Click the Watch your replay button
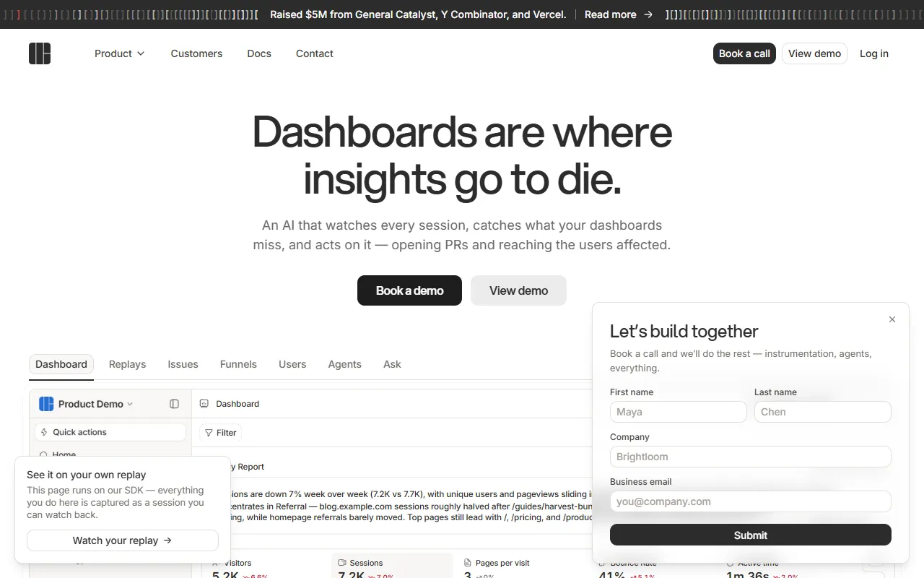This screenshot has width=924, height=578. pyautogui.click(x=123, y=540)
